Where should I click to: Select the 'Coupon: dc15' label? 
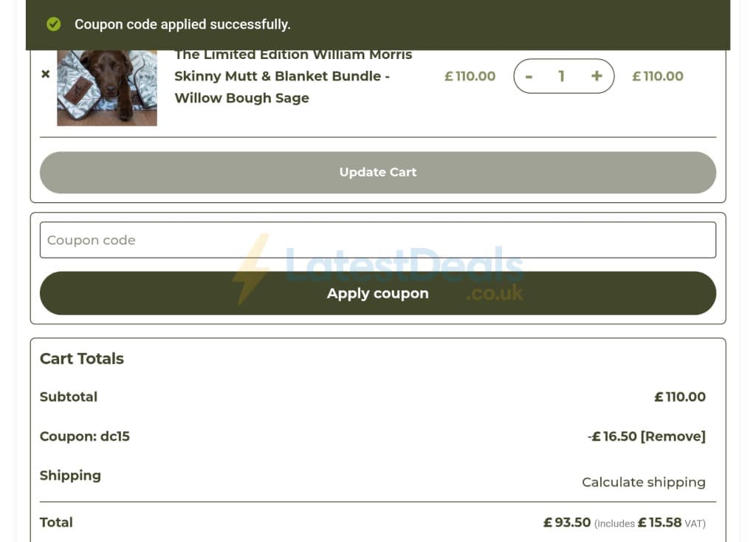point(85,436)
